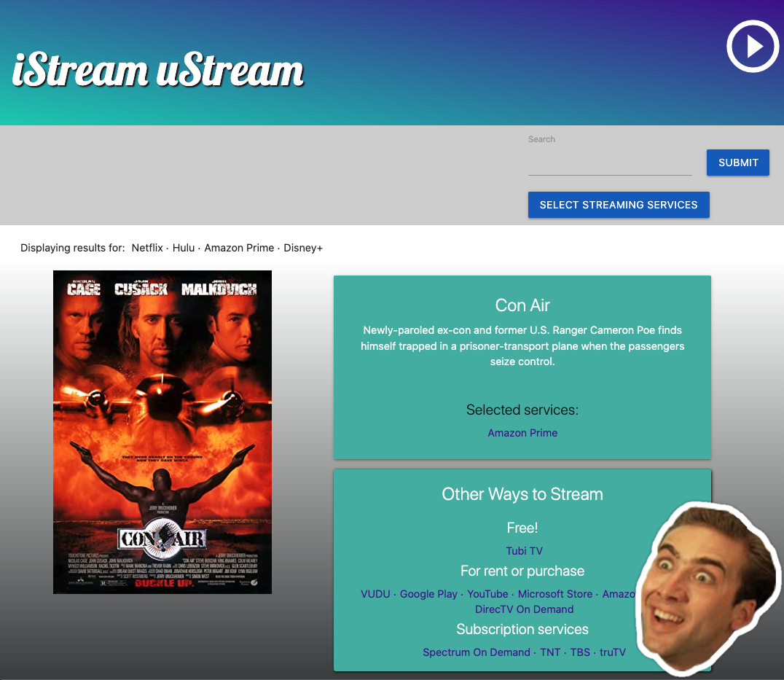Open truTV streaming option

[613, 652]
